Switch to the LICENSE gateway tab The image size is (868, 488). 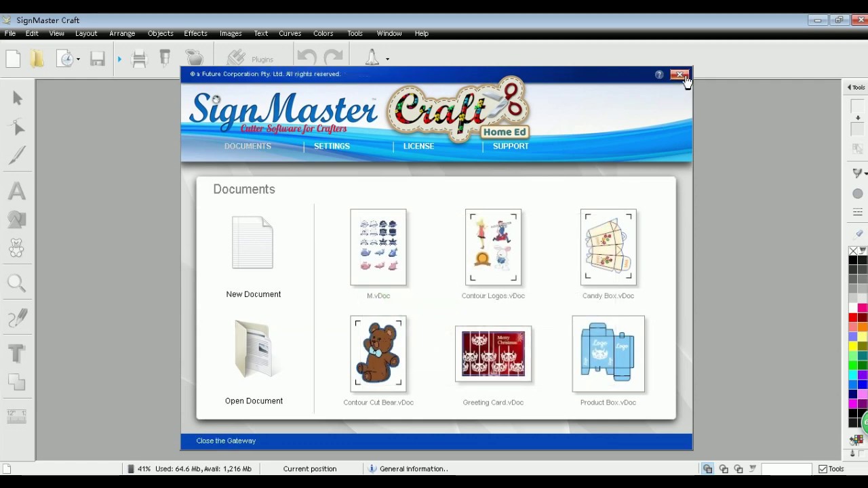coord(418,146)
